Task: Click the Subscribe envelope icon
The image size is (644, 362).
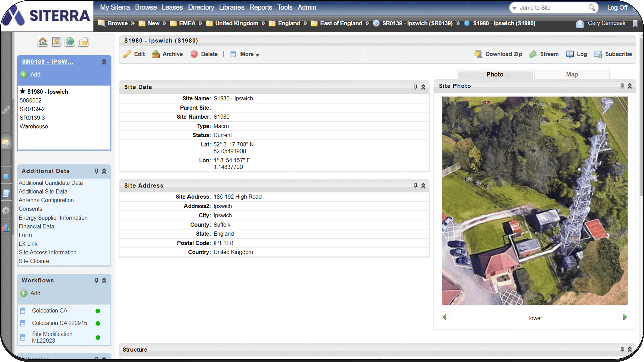Action: tap(598, 54)
